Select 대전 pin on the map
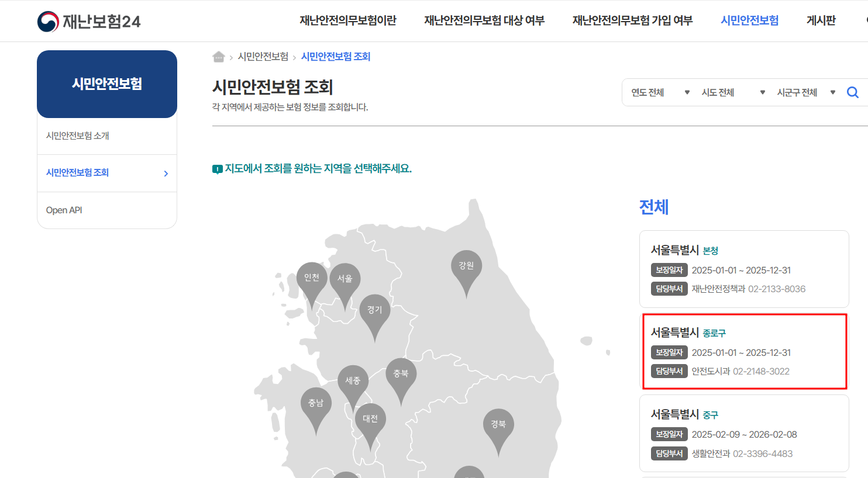This screenshot has height=478, width=868. click(x=371, y=418)
